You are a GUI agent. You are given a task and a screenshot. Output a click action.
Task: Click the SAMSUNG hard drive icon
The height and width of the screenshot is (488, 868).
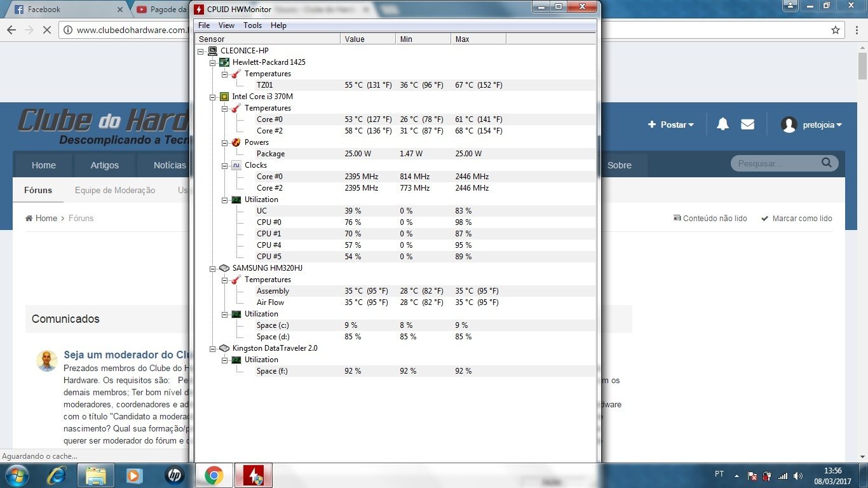click(x=224, y=268)
